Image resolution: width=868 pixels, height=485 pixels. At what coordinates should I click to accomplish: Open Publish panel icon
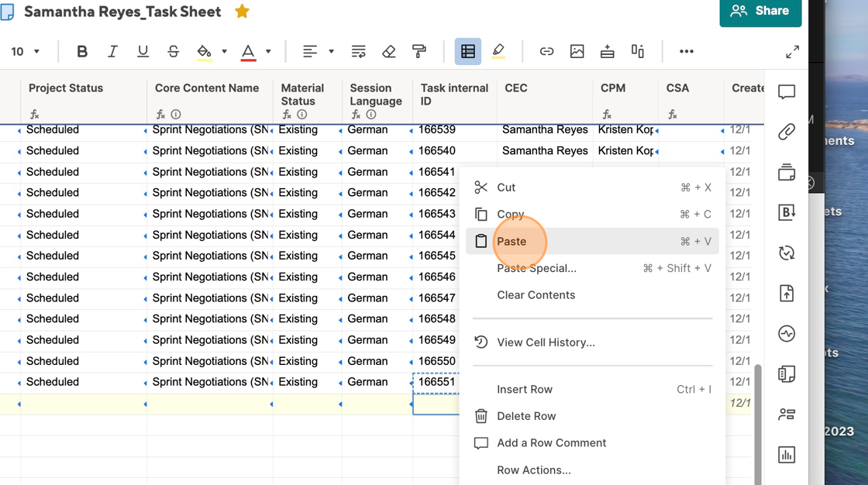point(787,294)
